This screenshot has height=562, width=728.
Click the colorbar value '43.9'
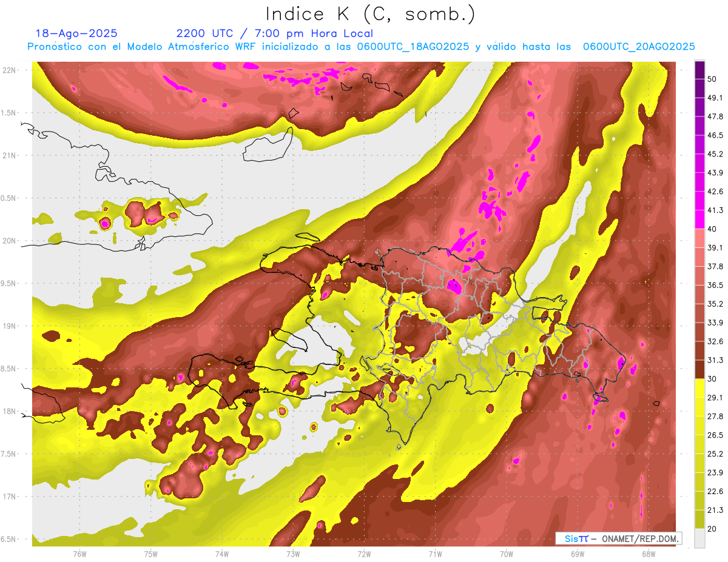tap(715, 173)
